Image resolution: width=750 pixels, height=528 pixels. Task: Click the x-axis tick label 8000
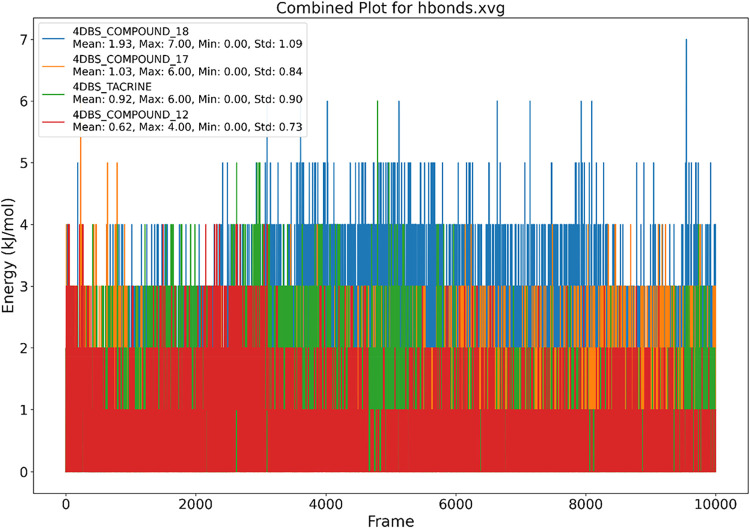(x=585, y=505)
